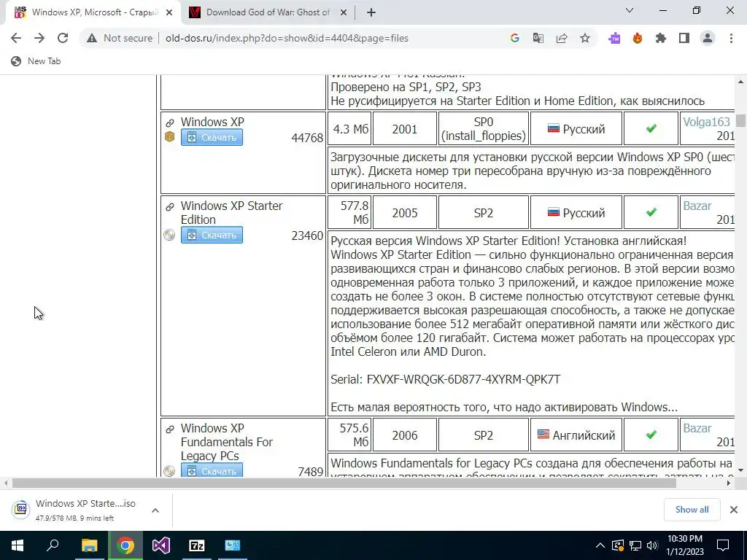Click the CD icon for Starter Edition
This screenshot has height=560, width=747.
click(x=169, y=235)
